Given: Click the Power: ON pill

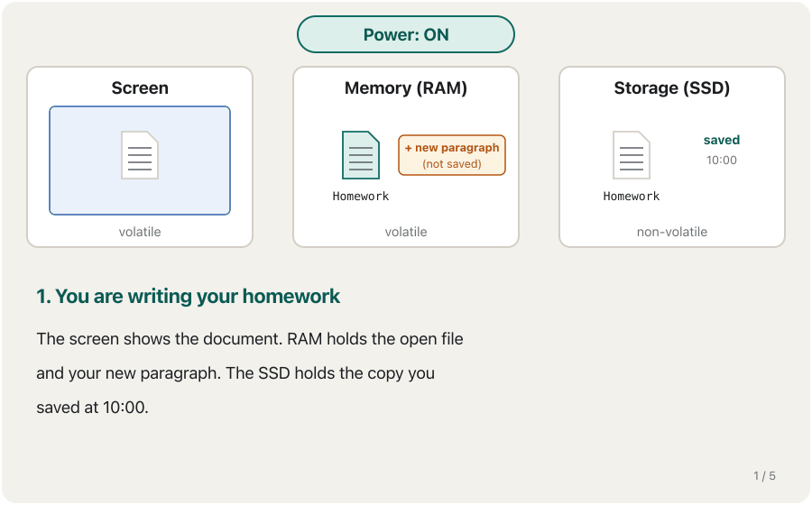Looking at the screenshot, I should (405, 34).
